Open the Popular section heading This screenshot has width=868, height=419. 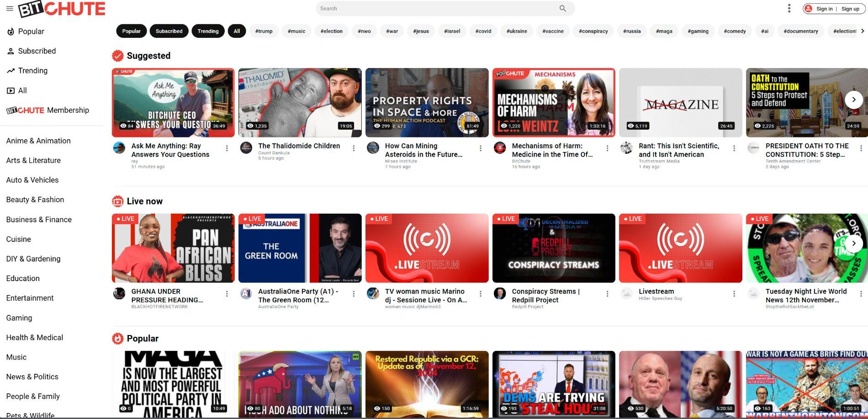143,339
